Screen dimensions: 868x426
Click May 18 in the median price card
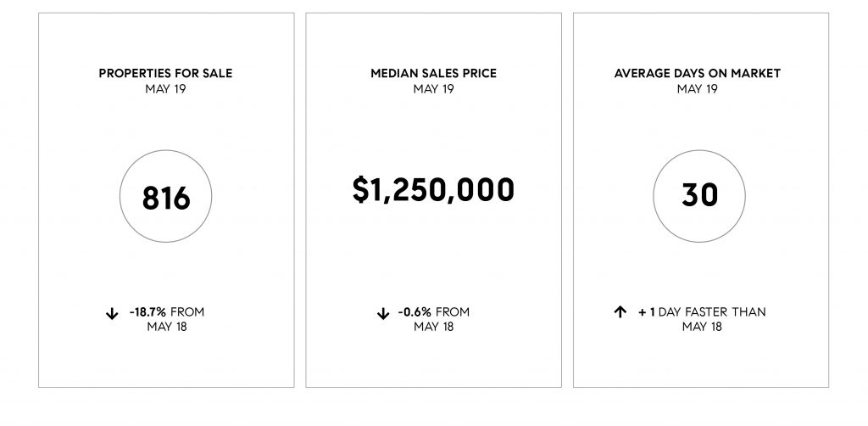(x=433, y=327)
